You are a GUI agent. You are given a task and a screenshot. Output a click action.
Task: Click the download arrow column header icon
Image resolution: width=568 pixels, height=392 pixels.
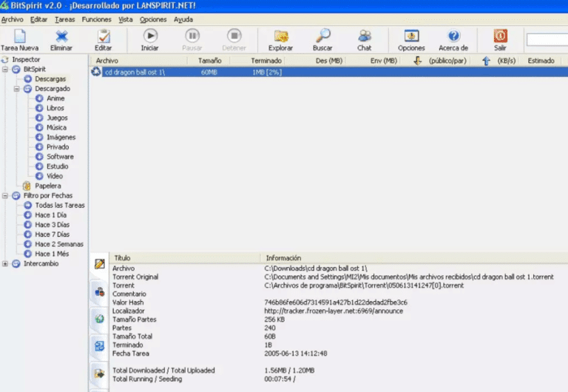click(x=418, y=61)
